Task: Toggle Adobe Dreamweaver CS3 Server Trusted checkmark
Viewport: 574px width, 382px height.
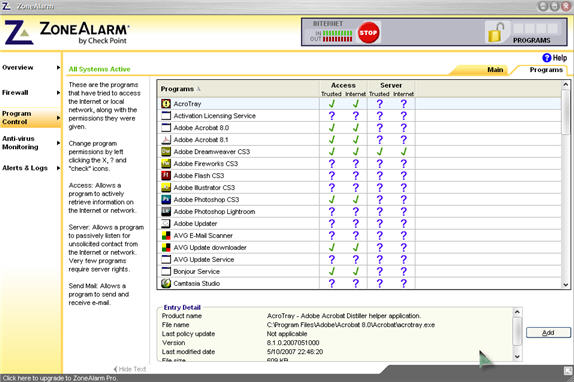Action: 380,151
